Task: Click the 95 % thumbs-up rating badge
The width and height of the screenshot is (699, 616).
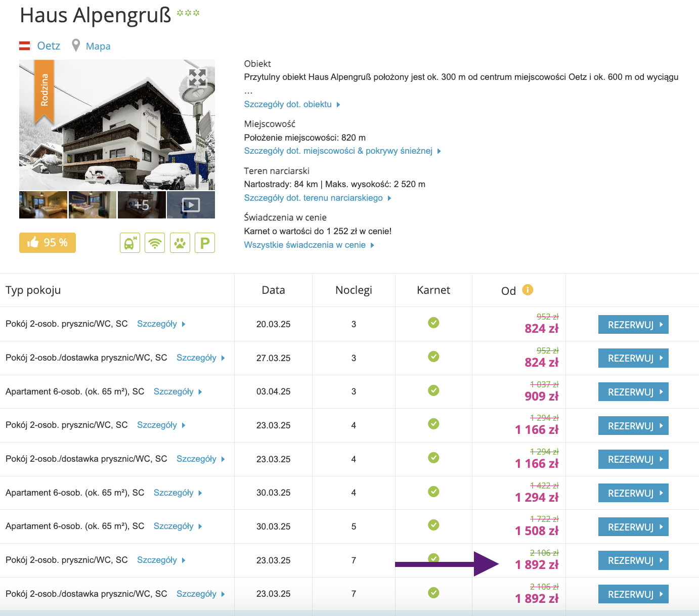Action: (48, 243)
